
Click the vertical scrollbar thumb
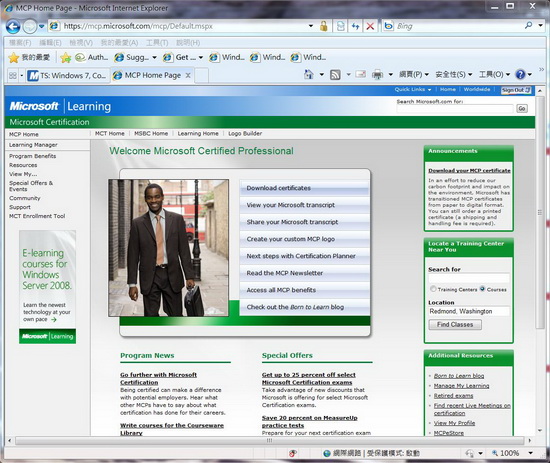point(540,212)
